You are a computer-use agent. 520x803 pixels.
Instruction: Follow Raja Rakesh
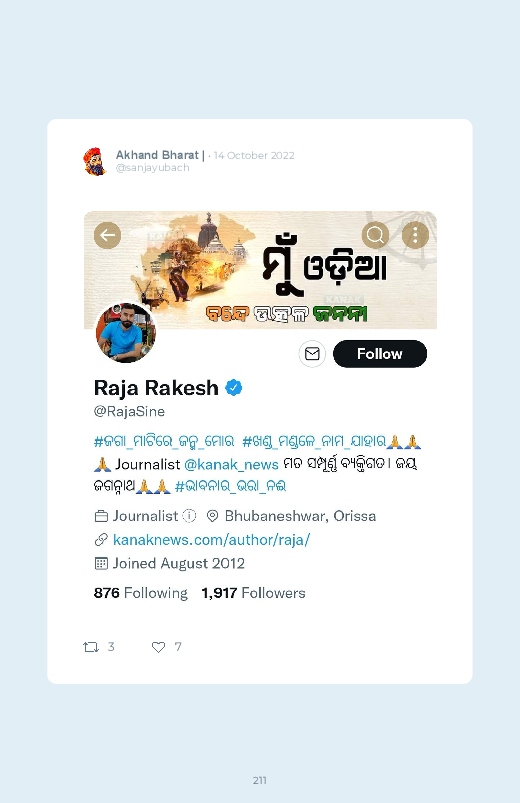tap(380, 353)
